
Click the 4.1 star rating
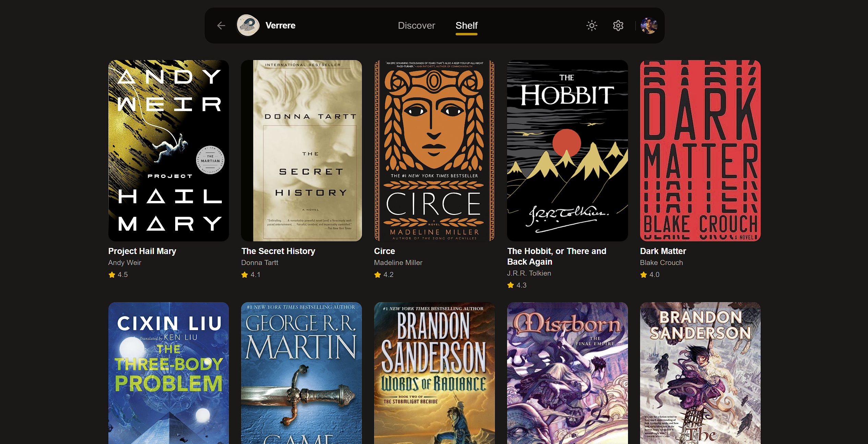click(x=251, y=275)
